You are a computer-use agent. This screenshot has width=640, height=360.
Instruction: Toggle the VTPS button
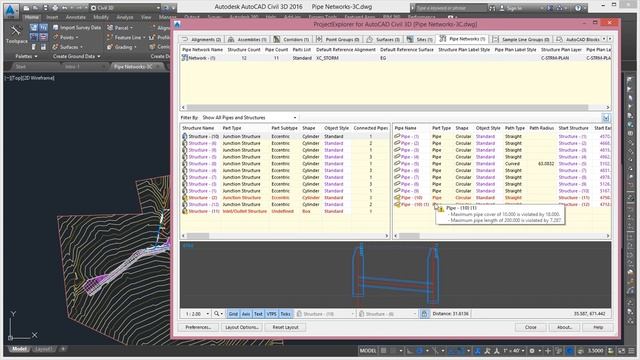tap(271, 314)
